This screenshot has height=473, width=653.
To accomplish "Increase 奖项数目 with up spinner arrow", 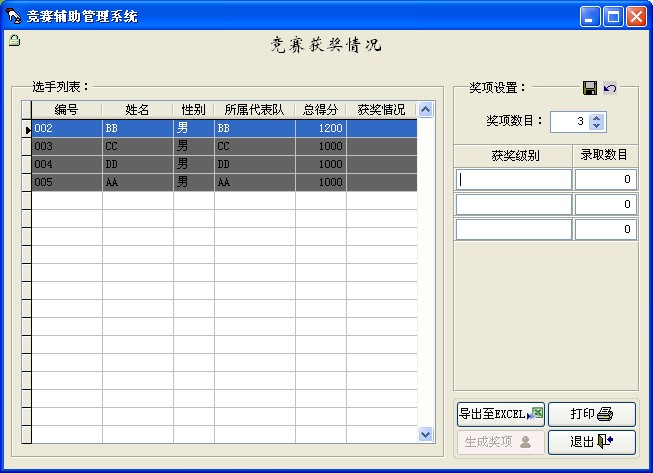I will pyautogui.click(x=596, y=118).
